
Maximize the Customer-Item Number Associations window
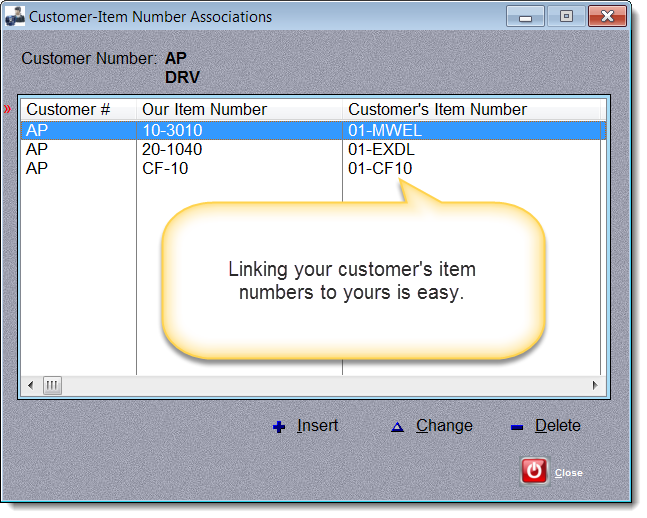coord(566,17)
